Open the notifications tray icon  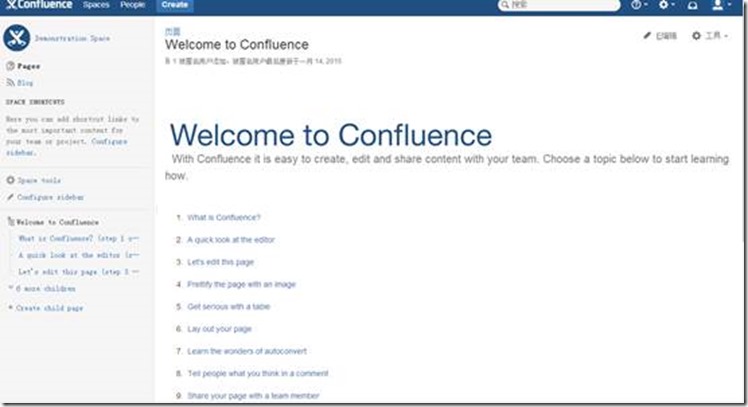tap(692, 5)
